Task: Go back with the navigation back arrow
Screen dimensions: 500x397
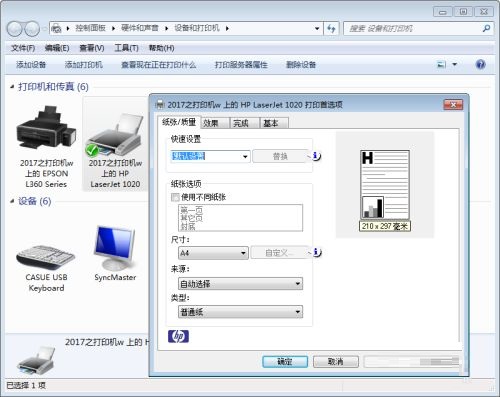Action: tap(15, 29)
